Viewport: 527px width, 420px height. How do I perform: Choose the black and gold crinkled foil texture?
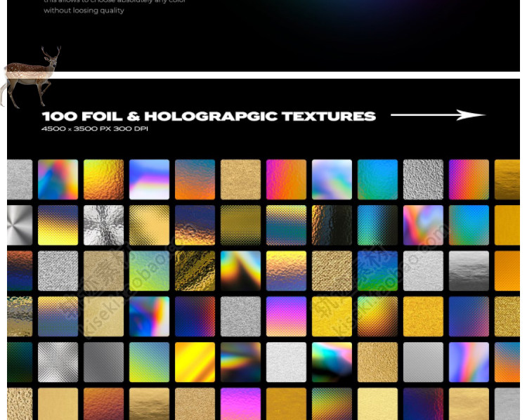click(x=195, y=271)
